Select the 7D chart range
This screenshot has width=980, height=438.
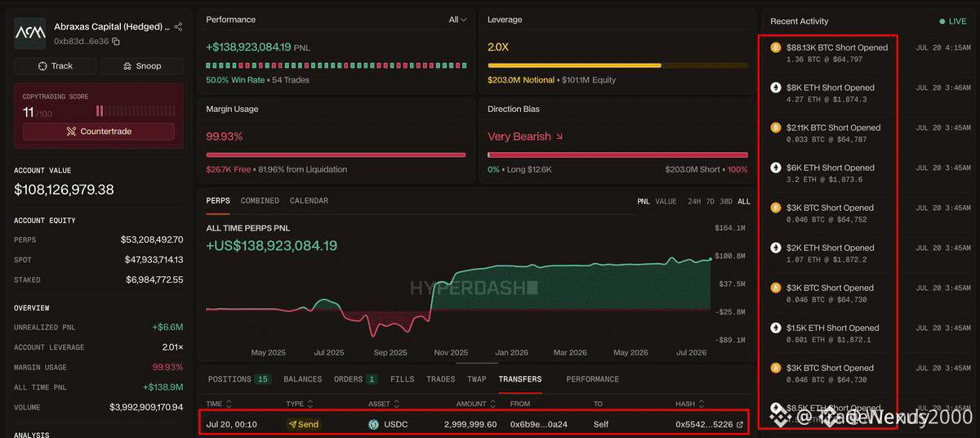click(710, 201)
